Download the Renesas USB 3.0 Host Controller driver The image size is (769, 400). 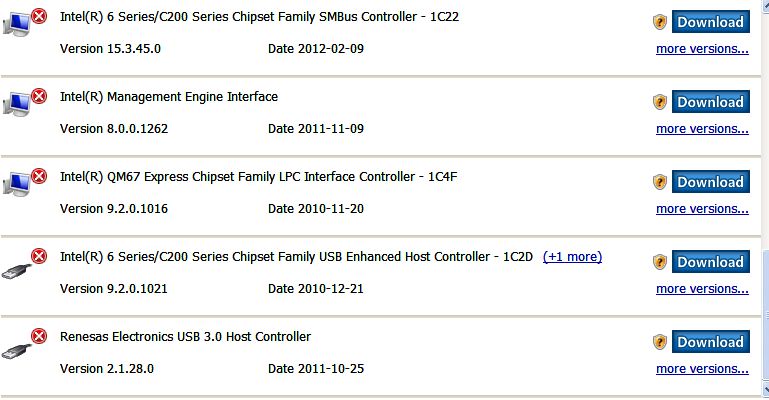click(711, 342)
